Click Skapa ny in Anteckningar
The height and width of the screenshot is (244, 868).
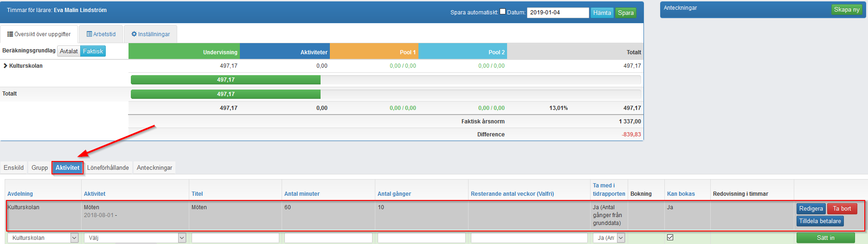tap(846, 10)
